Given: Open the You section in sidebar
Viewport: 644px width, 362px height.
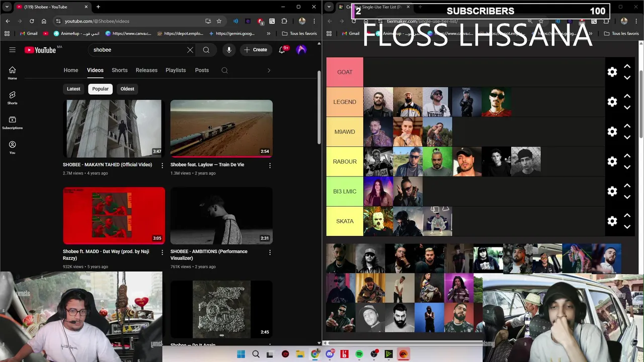Looking at the screenshot, I should (x=12, y=148).
